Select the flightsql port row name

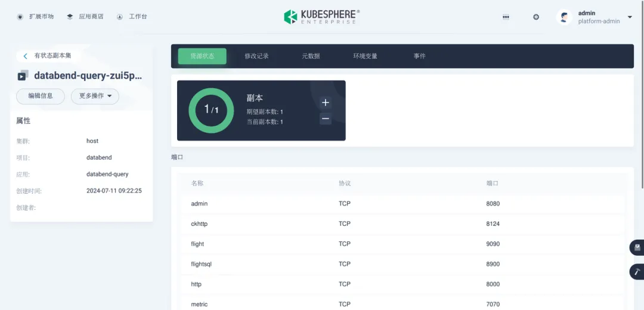(202, 264)
